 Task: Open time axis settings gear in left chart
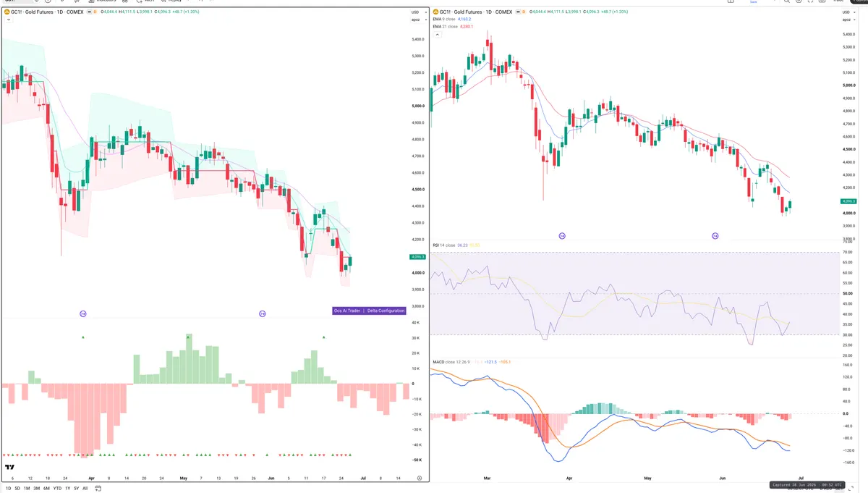pyautogui.click(x=420, y=479)
